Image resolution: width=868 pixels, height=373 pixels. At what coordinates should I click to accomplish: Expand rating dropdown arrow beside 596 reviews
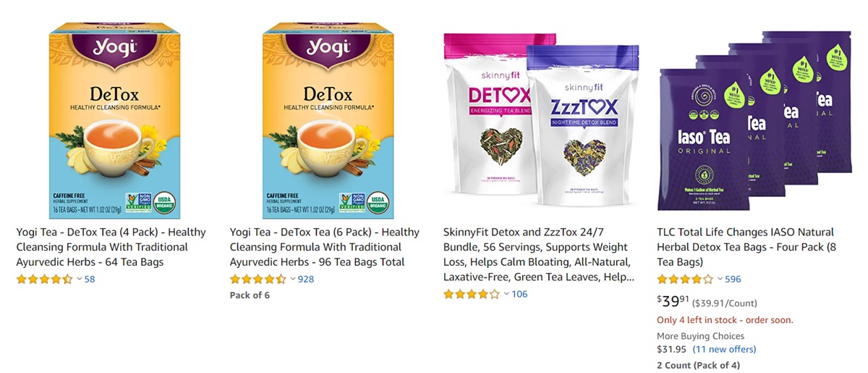(x=719, y=279)
